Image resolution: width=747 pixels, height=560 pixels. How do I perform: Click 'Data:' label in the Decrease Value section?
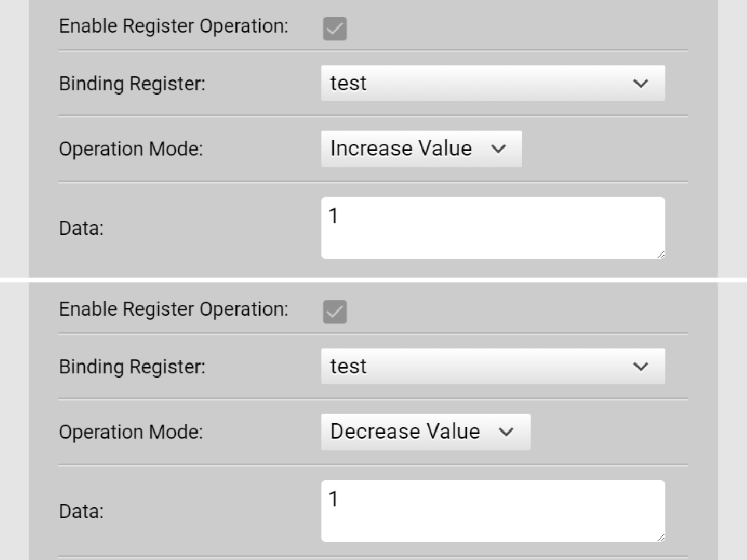(x=81, y=512)
